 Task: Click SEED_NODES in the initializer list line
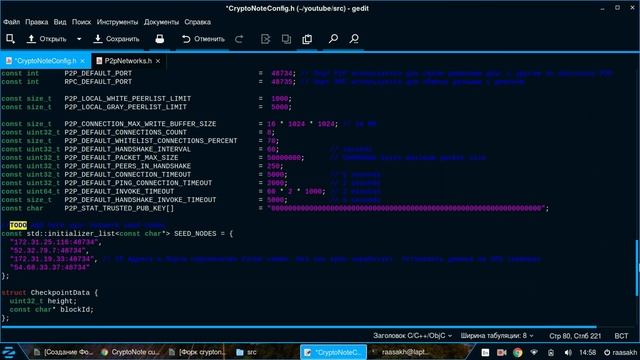(x=195, y=233)
